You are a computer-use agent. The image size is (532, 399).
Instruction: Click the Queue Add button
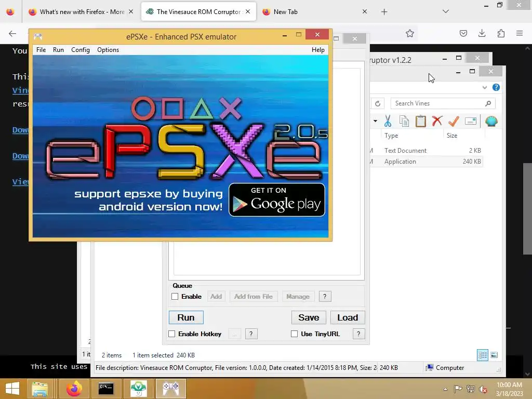pyautogui.click(x=216, y=297)
